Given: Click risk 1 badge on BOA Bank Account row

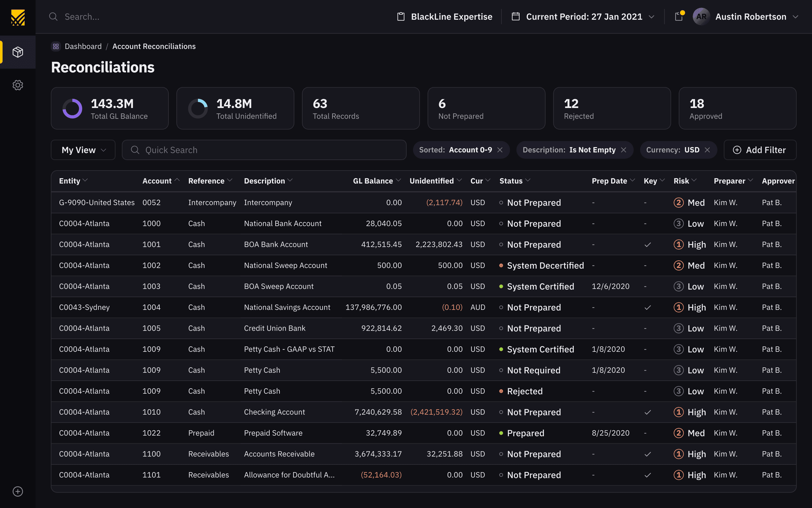Looking at the screenshot, I should pos(678,244).
